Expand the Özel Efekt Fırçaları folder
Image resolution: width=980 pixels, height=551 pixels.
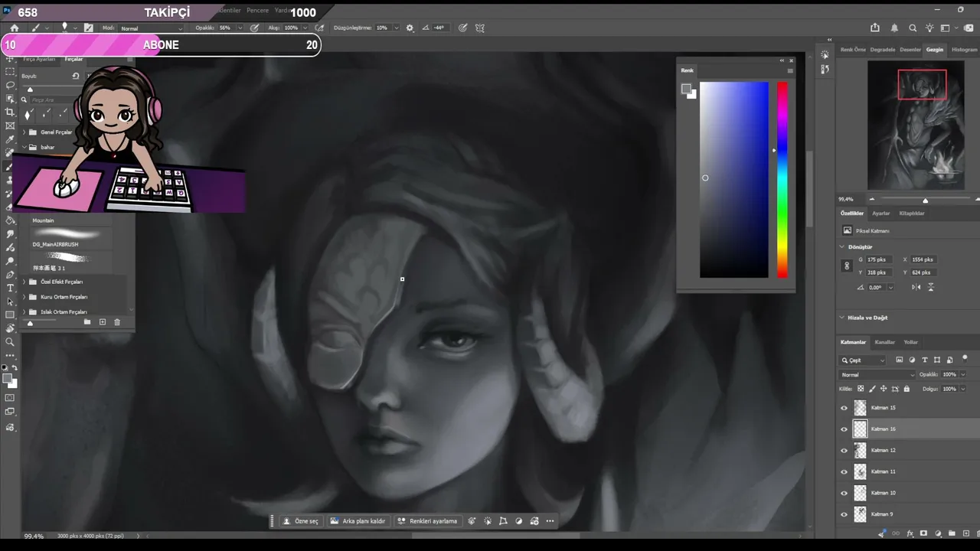point(24,282)
